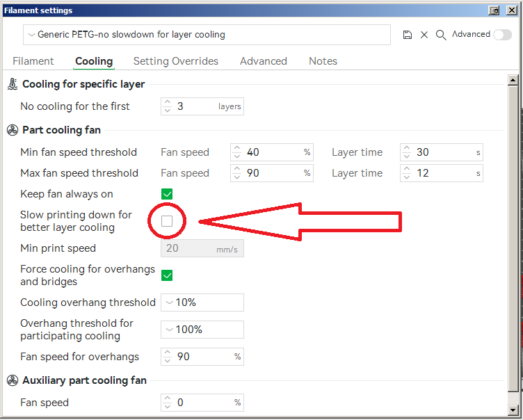Image resolution: width=523 pixels, height=420 pixels.
Task: Click the X icon to delete the preset
Action: pyautogui.click(x=424, y=35)
